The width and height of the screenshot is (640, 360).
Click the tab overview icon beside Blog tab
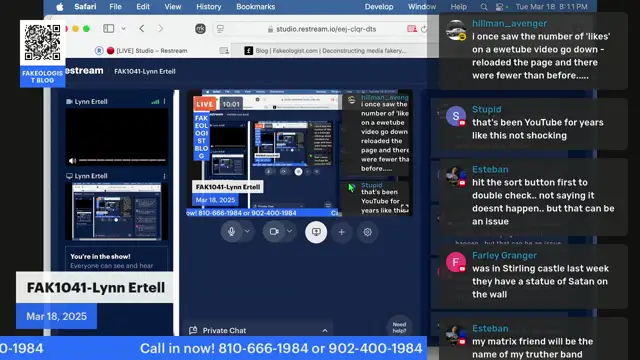[x=224, y=51]
